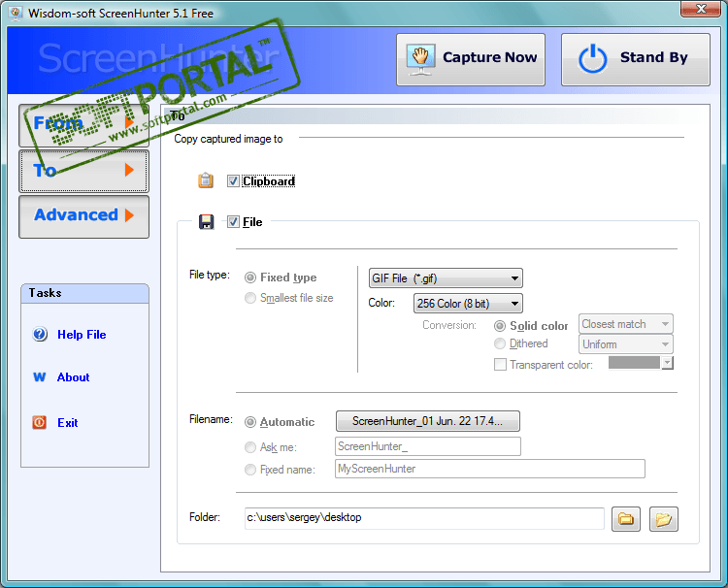Click the Stand By power icon
This screenshot has height=588, width=728.
click(592, 59)
